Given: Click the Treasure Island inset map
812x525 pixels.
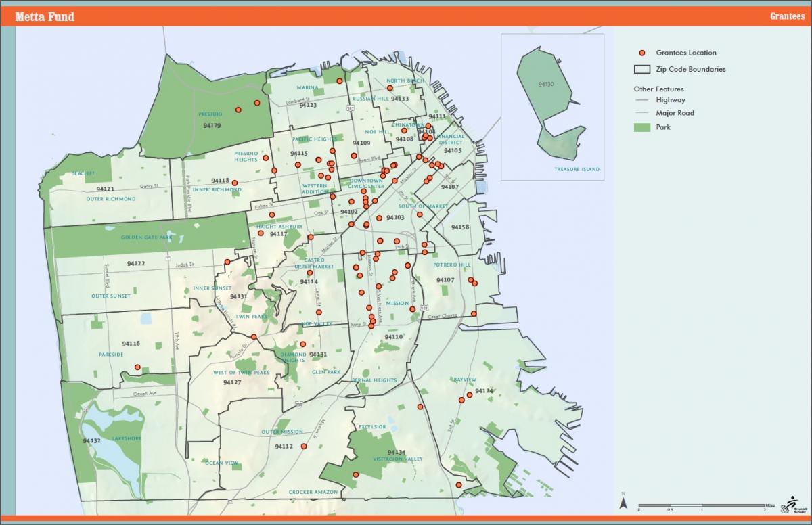Looking at the screenshot, I should tap(552, 107).
